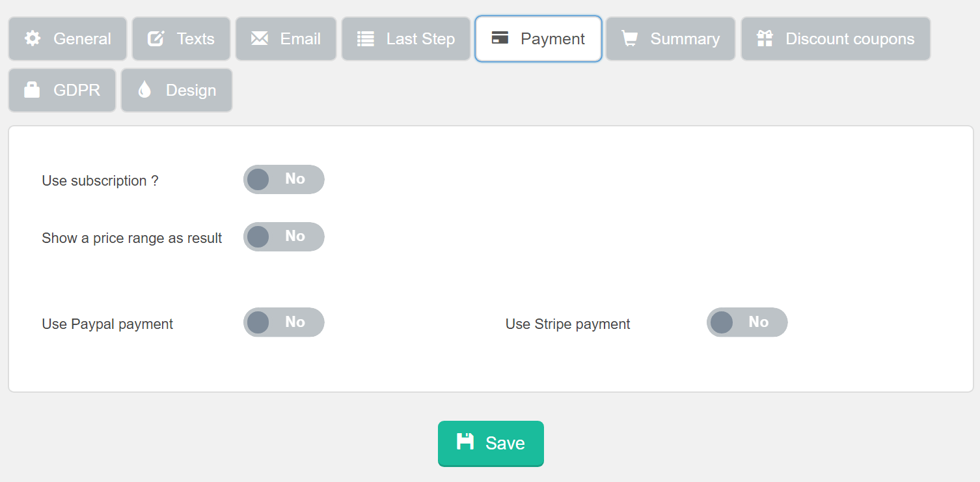Click the "Use Stripe payment" label text
Viewport: 980px width, 482px height.
[567, 324]
